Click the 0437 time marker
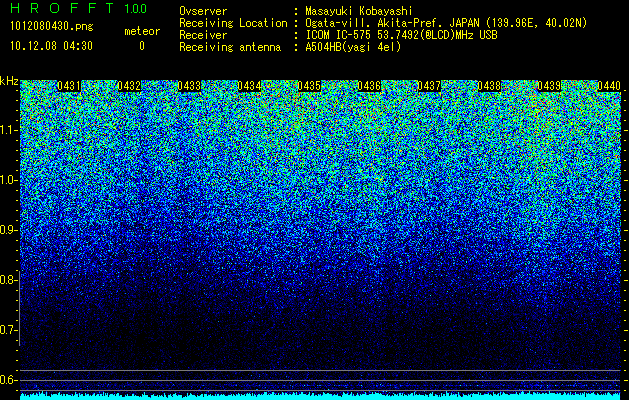The width and height of the screenshot is (629, 400). (429, 86)
